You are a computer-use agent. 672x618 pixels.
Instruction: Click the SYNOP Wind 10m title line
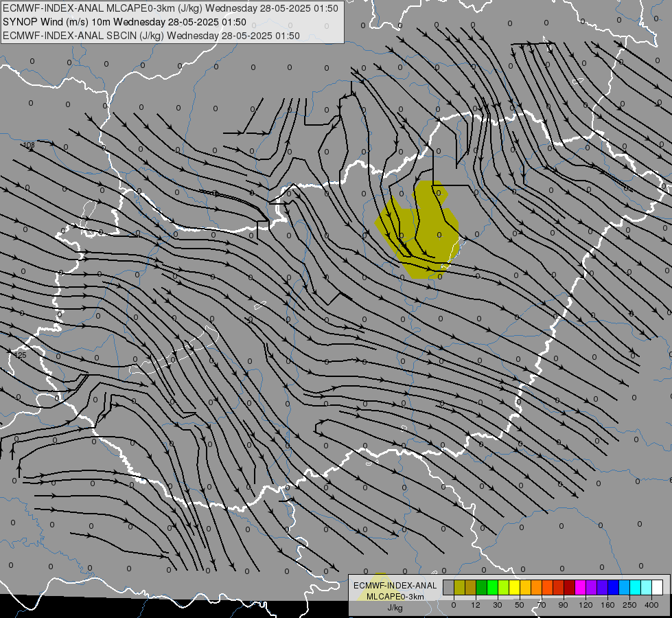pyautogui.click(x=124, y=22)
